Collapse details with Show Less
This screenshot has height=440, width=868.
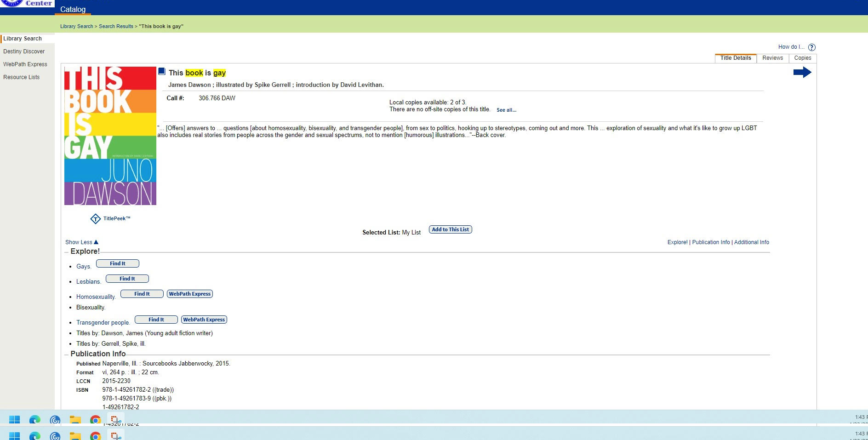tap(82, 242)
